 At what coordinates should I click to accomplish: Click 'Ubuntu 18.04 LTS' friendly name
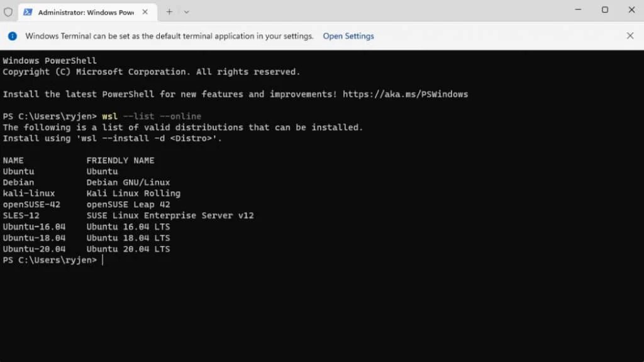(x=128, y=238)
